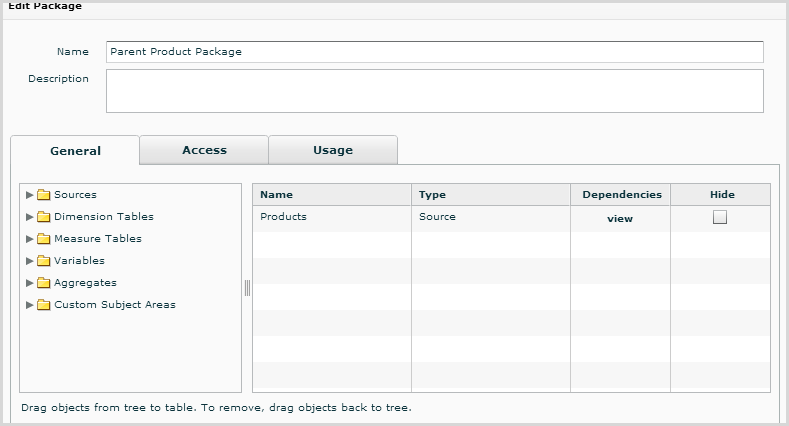
Task: Open the view dependencies link for Products
Action: (620, 219)
